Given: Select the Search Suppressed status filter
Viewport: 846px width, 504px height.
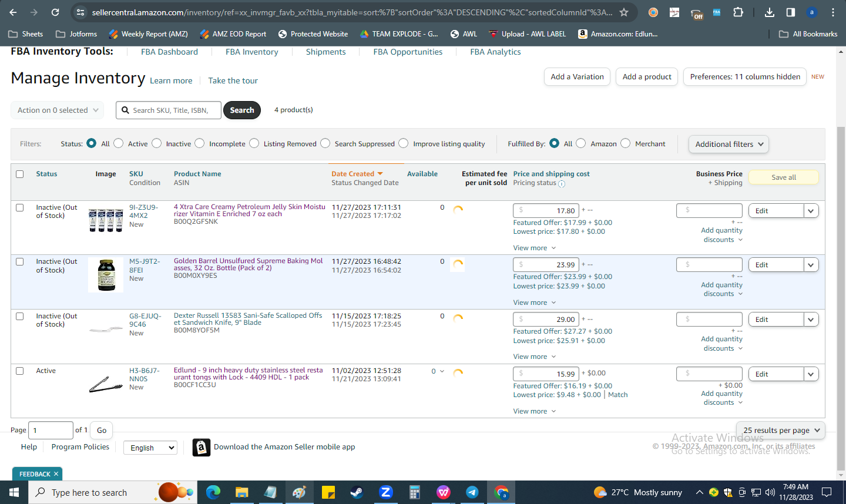Looking at the screenshot, I should pos(325,143).
